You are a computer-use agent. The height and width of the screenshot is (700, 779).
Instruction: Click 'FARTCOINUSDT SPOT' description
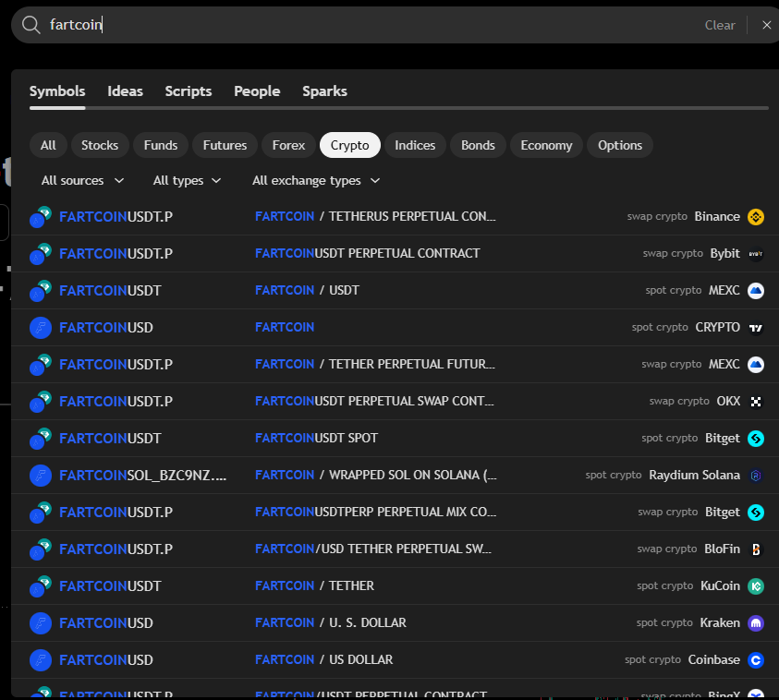316,438
